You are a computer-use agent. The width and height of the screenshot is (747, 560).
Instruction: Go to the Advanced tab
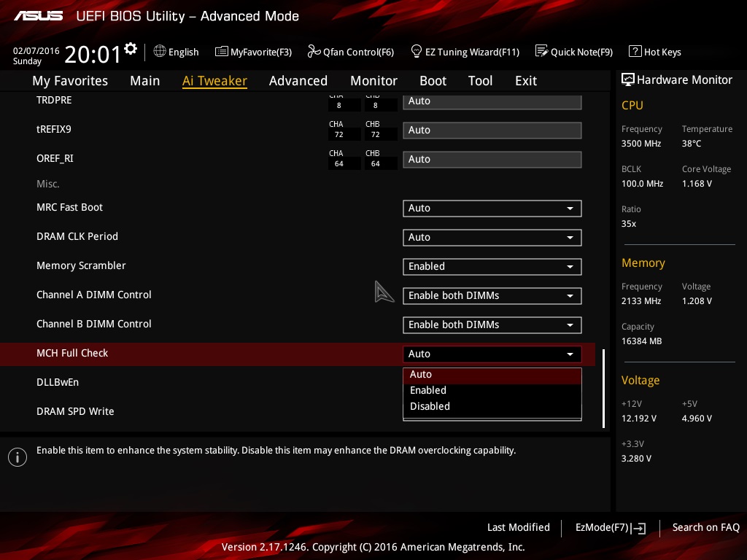click(298, 81)
